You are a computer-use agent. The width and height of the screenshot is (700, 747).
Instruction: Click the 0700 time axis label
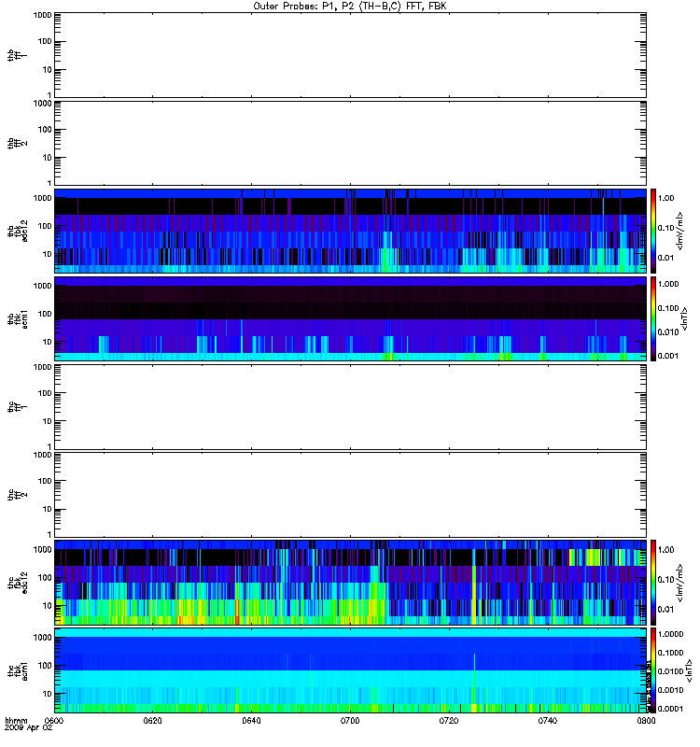(x=350, y=720)
